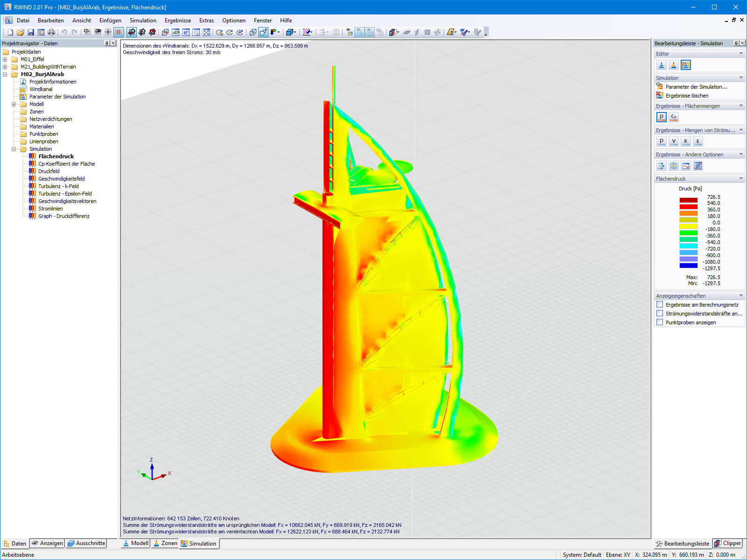Select the second Editor zones icon
Screen dimensions: 747x560
(x=674, y=65)
